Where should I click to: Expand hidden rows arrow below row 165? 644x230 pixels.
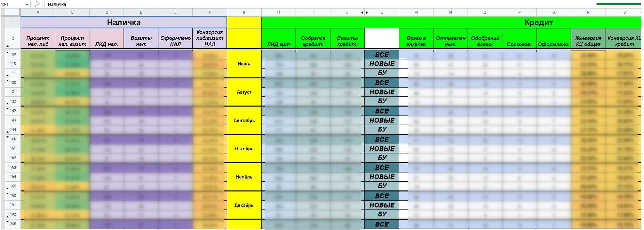click(7, 188)
